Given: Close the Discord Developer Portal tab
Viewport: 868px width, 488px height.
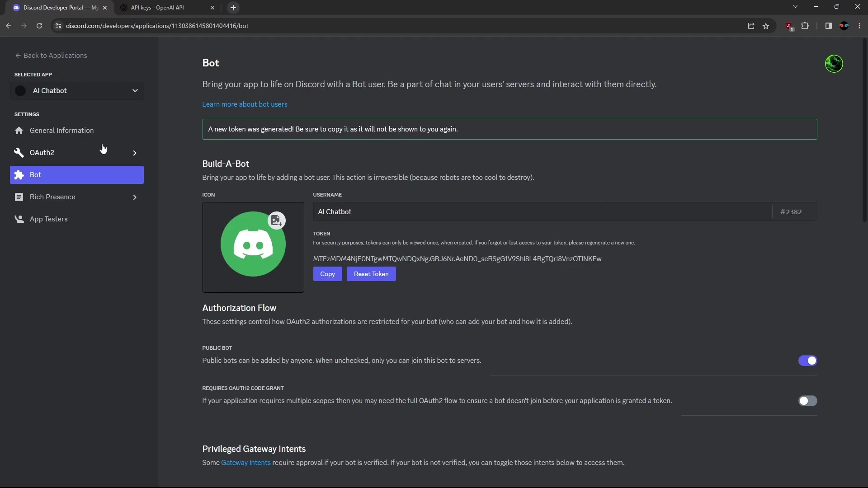Looking at the screenshot, I should tap(105, 8).
